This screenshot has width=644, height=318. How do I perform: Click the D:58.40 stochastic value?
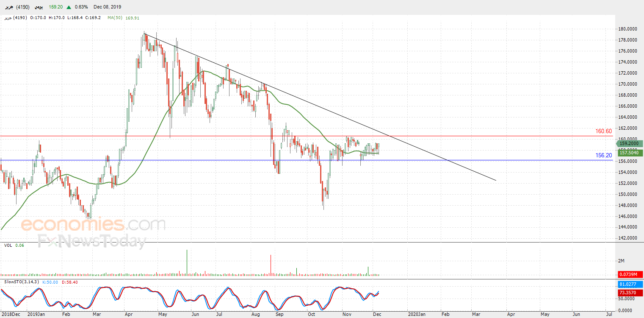click(70, 282)
